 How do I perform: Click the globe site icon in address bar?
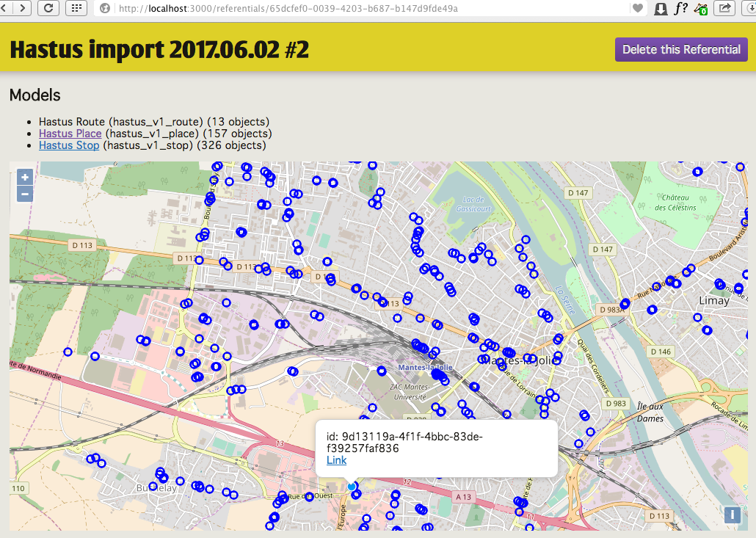click(x=105, y=8)
